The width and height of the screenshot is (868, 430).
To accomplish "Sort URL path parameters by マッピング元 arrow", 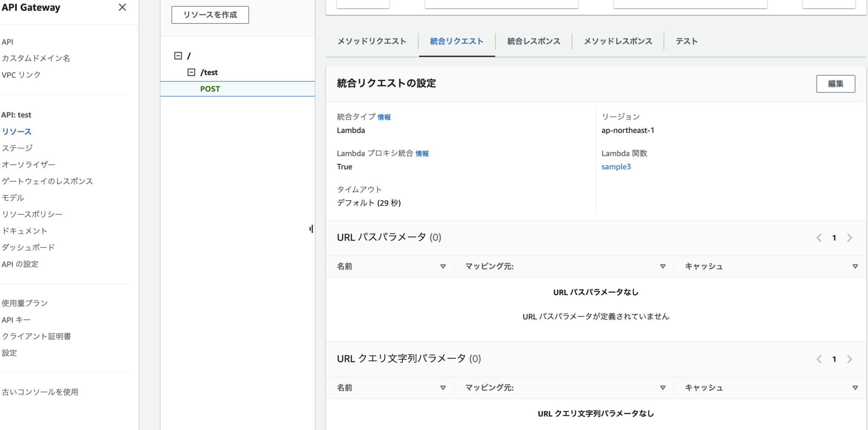I will tap(662, 266).
